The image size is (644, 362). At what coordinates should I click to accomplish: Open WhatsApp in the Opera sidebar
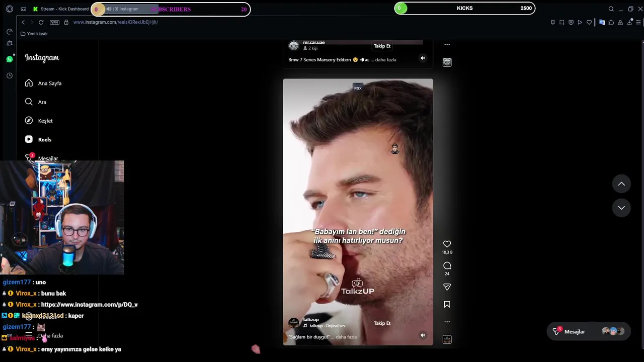9,59
